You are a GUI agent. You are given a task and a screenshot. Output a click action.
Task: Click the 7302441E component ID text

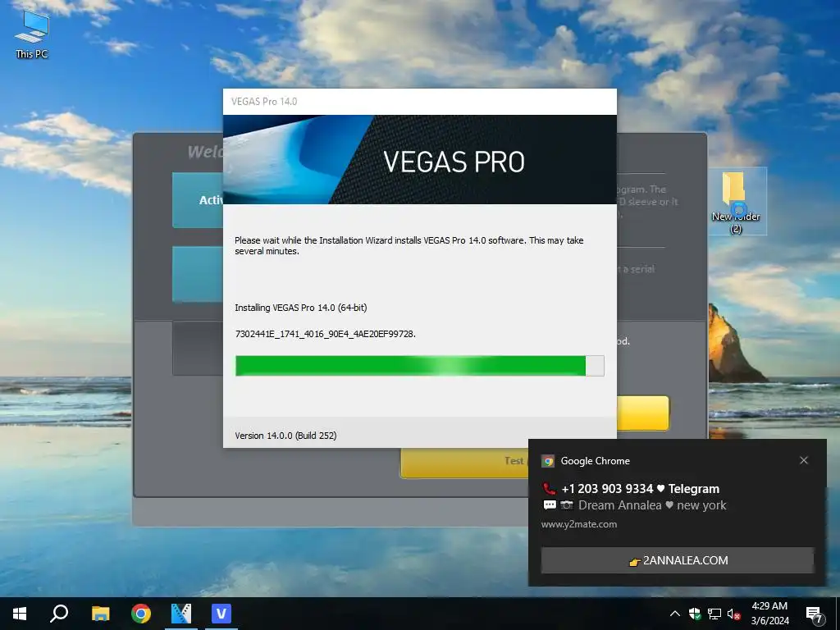click(x=326, y=334)
